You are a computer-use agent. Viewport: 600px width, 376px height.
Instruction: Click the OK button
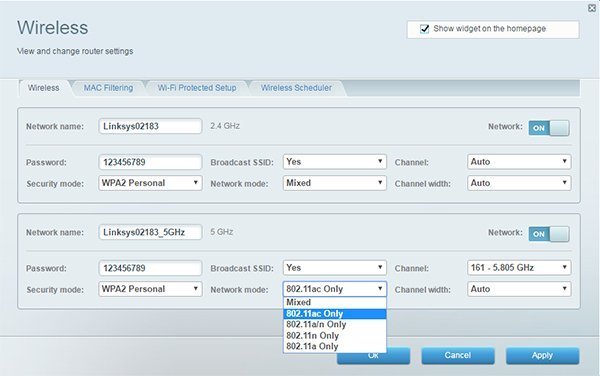point(373,356)
